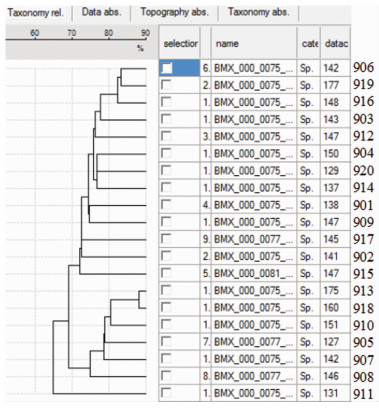The width and height of the screenshot is (379, 410).
Task: Click the dendrogram node joining rows 913 and 918
Action: pos(139,299)
